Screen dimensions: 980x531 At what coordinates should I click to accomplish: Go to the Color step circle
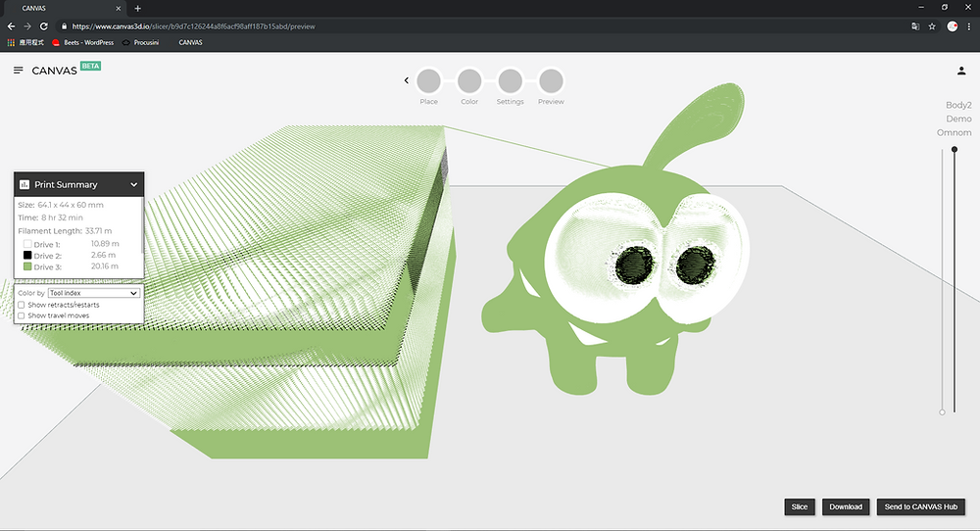click(x=469, y=81)
